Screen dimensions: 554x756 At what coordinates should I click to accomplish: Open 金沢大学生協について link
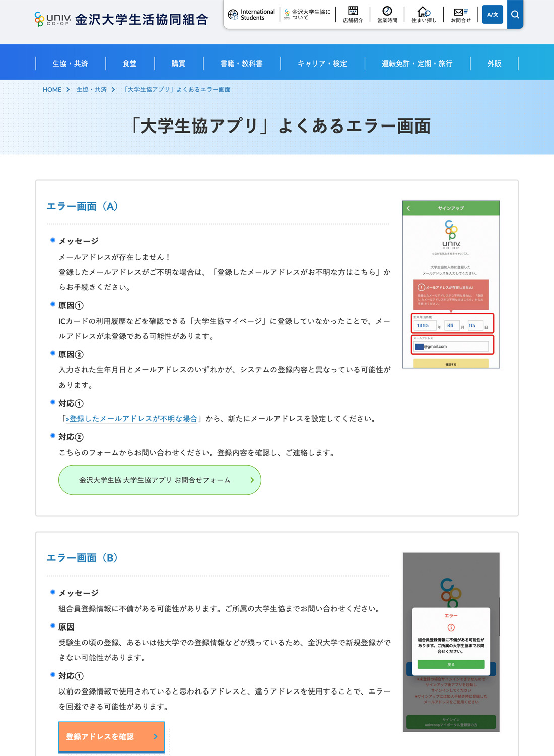[307, 14]
